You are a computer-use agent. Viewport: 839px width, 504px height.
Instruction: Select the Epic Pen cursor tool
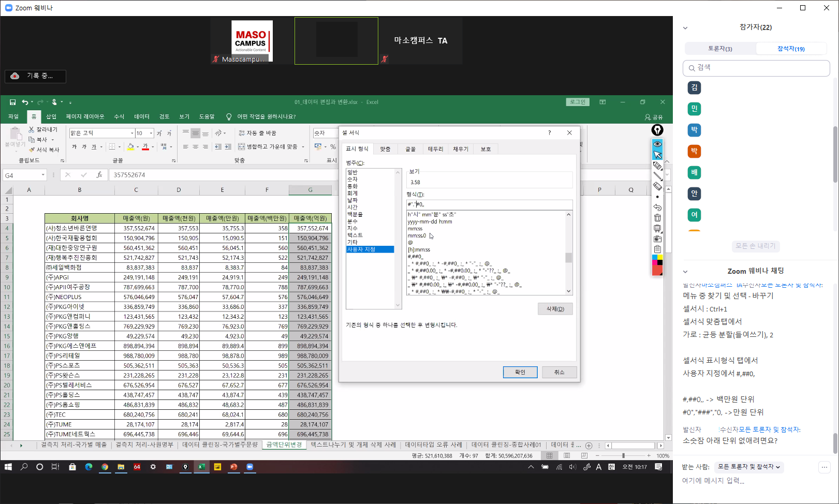[x=657, y=155]
